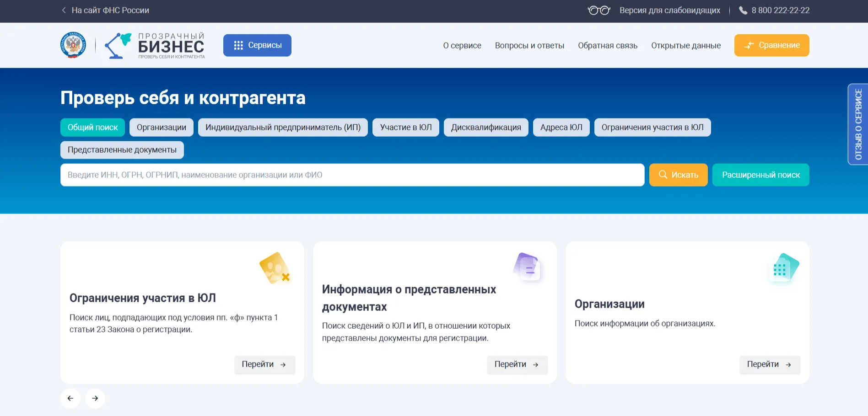Enable the Дисквалификация search filter
Viewport: 868px width, 416px height.
(485, 127)
